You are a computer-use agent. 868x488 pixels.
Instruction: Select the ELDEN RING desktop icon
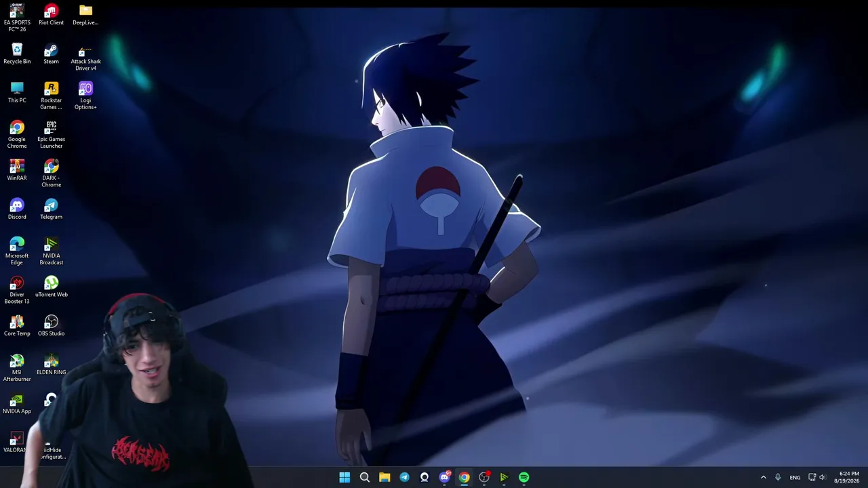(x=51, y=365)
